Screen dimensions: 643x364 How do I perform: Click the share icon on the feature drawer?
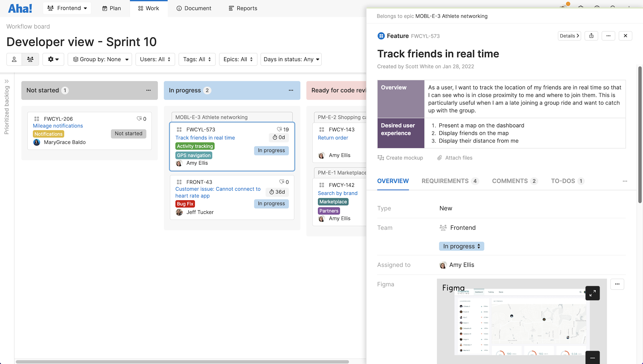click(591, 36)
